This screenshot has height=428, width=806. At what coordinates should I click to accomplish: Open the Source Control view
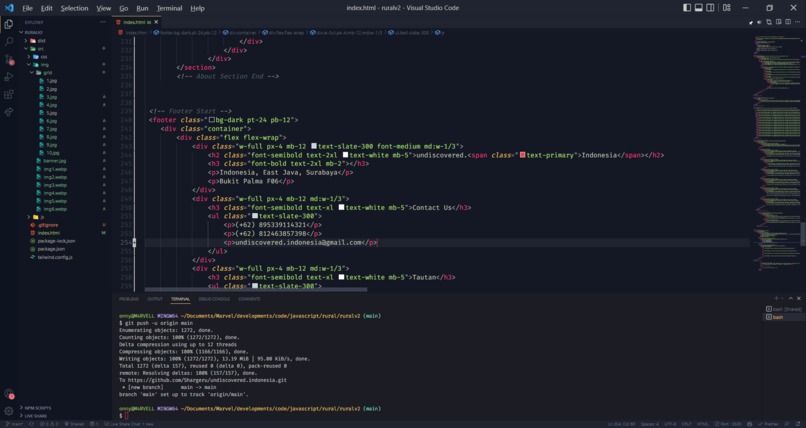9,59
